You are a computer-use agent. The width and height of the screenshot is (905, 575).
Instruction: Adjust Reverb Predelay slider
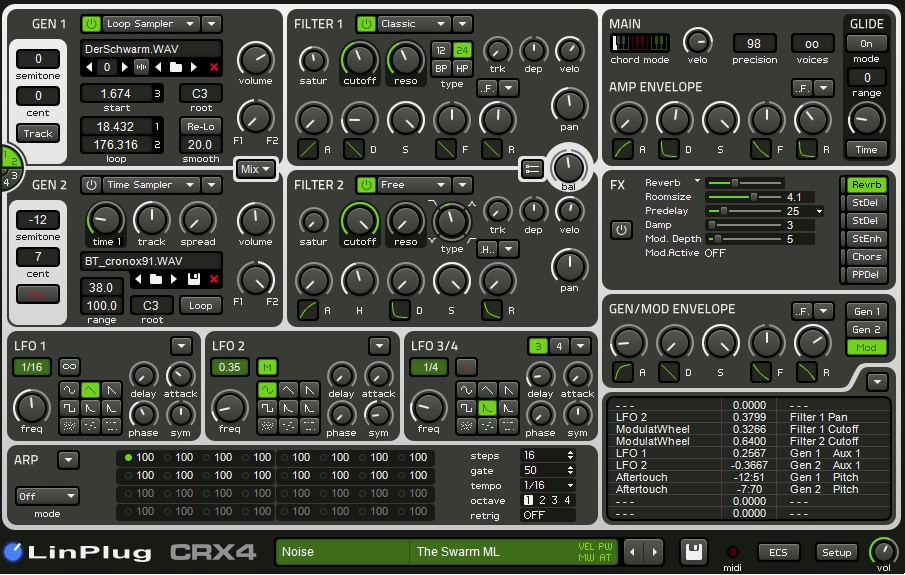(745, 211)
